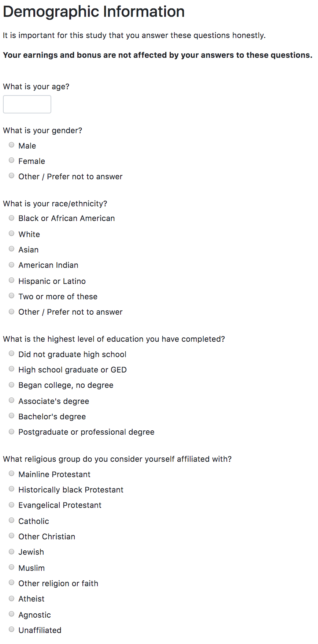The width and height of the screenshot is (318, 644).
Task: Select Jewish as religious group
Action: pyautogui.click(x=12, y=551)
